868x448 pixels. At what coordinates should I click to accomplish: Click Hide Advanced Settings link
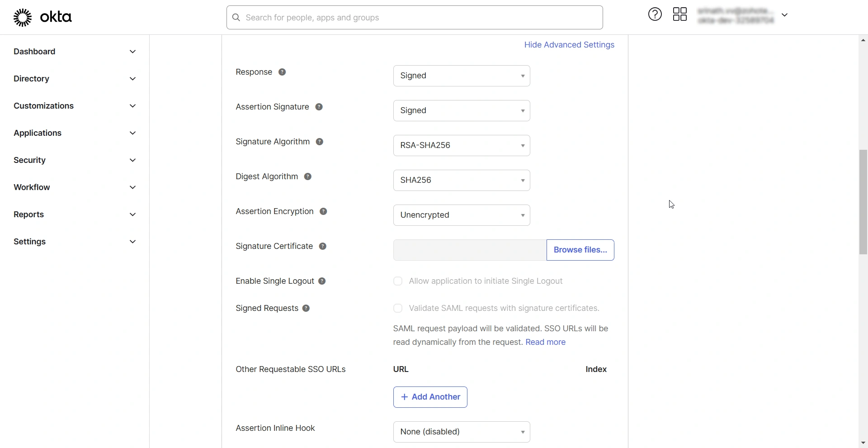click(x=569, y=45)
